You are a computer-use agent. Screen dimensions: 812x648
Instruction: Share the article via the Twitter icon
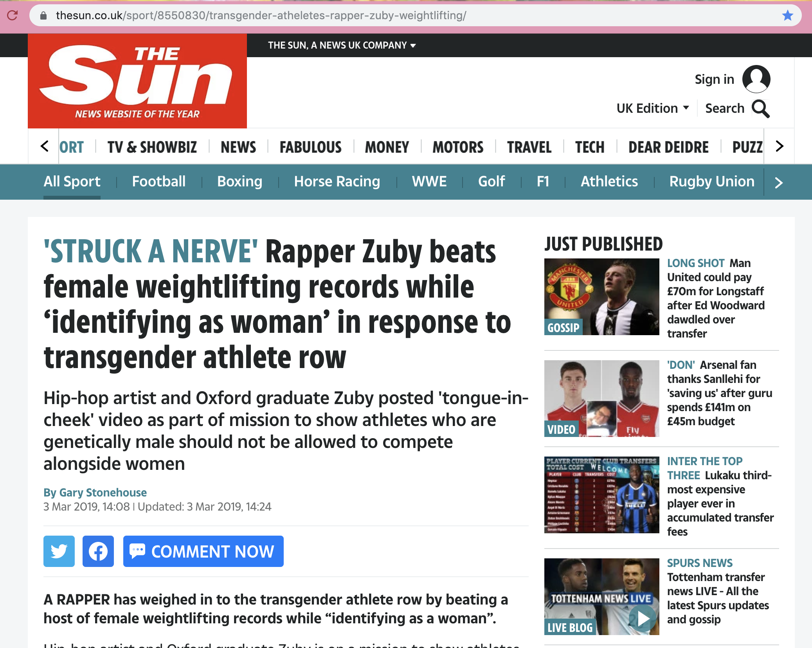(59, 551)
